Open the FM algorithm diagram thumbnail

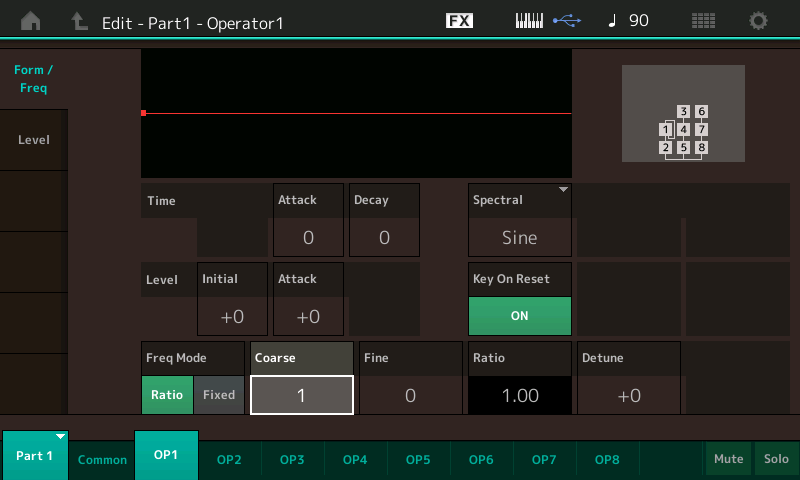683,114
